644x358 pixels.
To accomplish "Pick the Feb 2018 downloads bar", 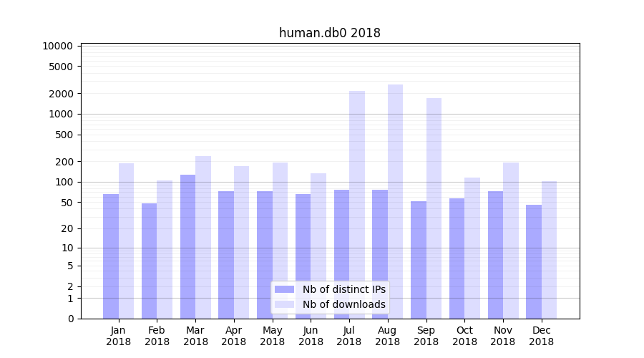I will tap(165, 249).
